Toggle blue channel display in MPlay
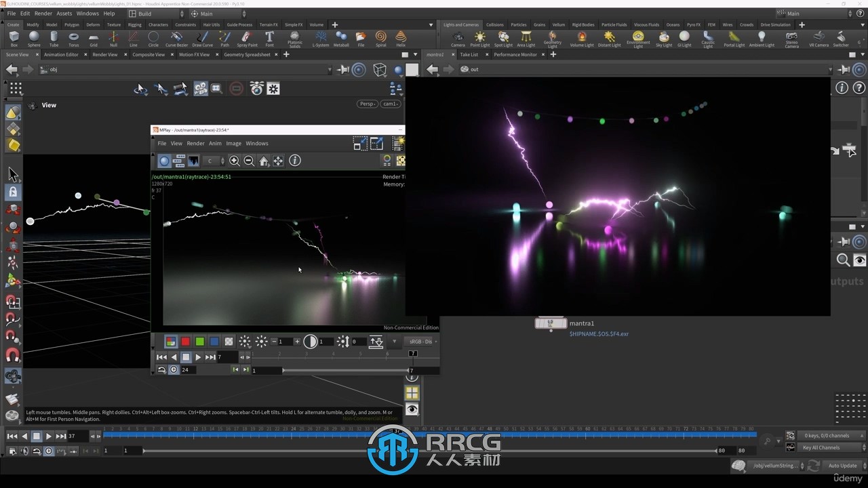This screenshot has width=868, height=488. pos(214,342)
